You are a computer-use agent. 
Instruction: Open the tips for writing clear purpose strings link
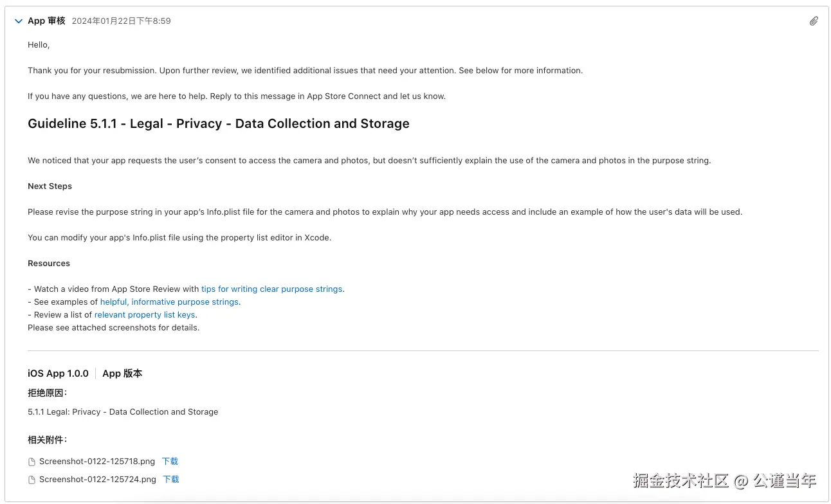pyautogui.click(x=271, y=289)
